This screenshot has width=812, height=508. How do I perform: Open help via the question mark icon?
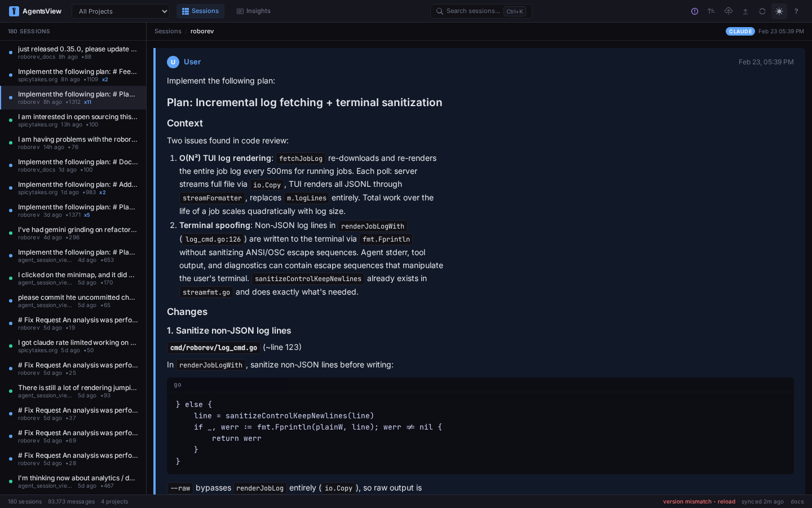click(x=796, y=11)
